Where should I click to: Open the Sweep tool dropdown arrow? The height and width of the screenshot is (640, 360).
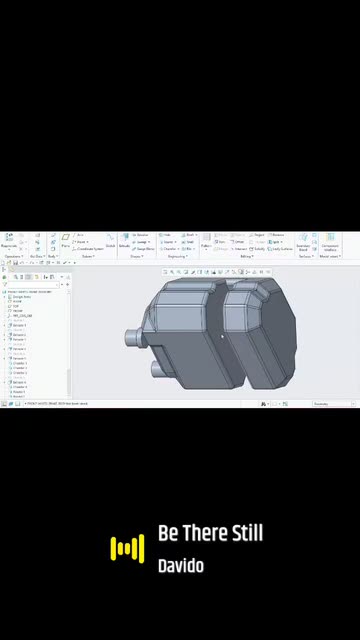[x=149, y=242]
